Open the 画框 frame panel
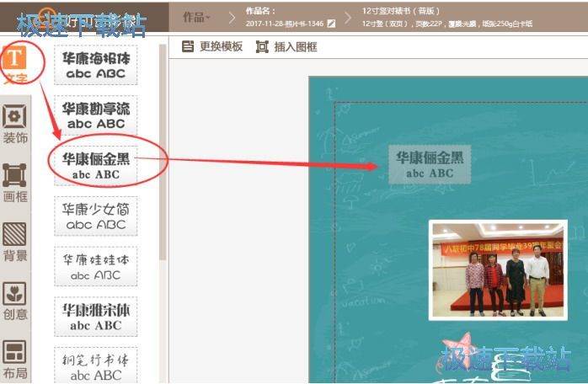 click(15, 183)
